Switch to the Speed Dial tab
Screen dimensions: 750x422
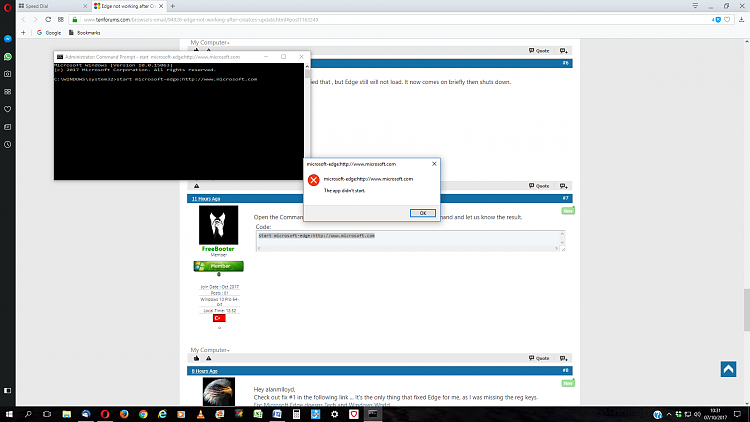[53, 6]
